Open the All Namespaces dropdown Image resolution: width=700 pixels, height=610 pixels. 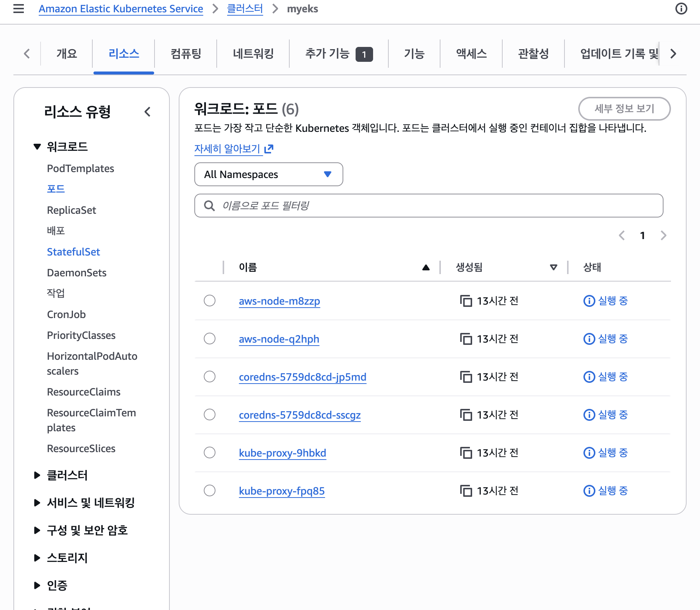tap(268, 174)
